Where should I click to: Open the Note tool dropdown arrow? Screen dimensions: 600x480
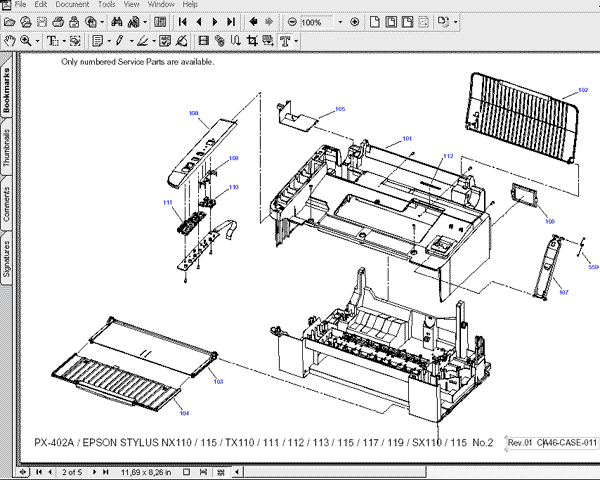pos(109,41)
